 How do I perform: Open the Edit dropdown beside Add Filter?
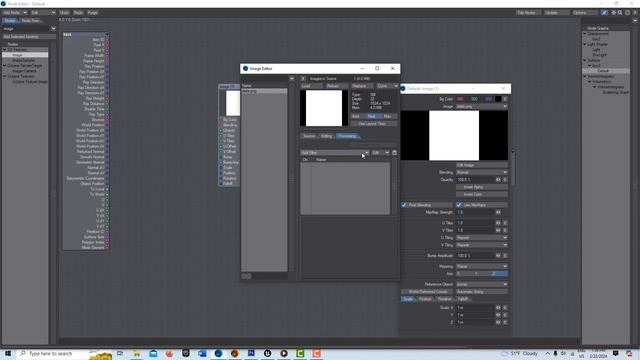click(x=380, y=153)
